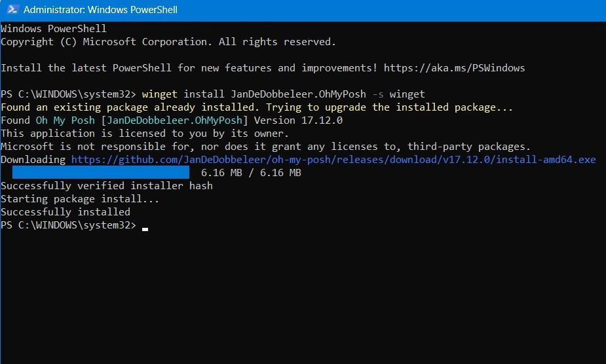Click the JanDeDobbeleer.OhMyPosh package ID in brackets

174,120
